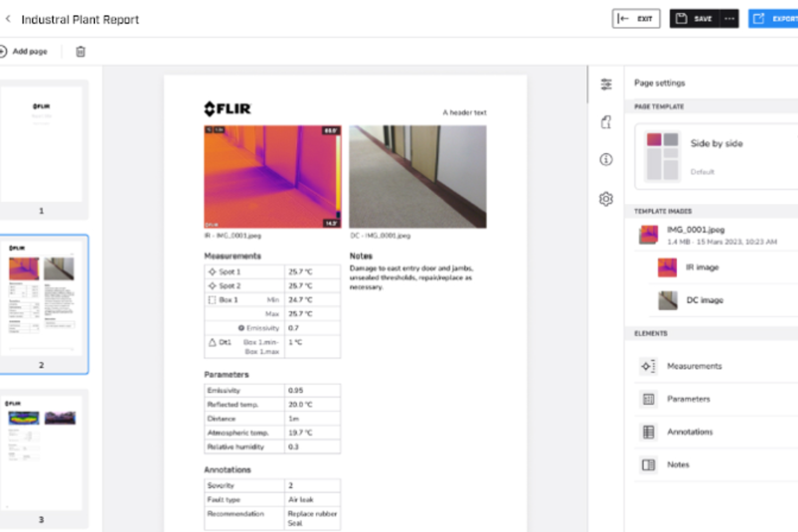Add the Notes element
This screenshot has width=798, height=532.
pos(678,465)
